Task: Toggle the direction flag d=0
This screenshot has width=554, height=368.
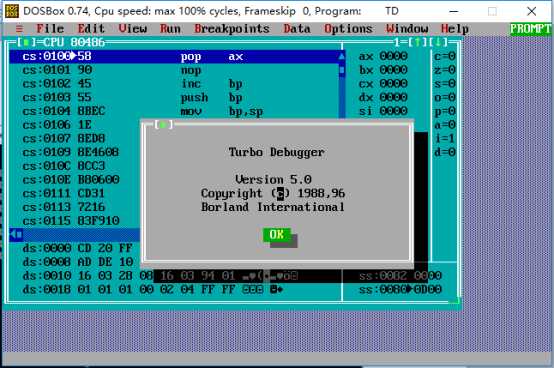Action: click(445, 152)
